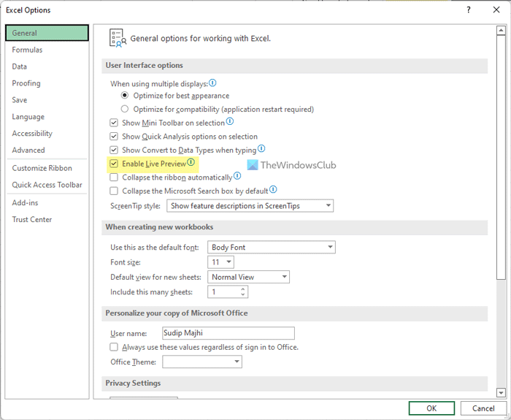Uncheck Enable Live Preview
511x420 pixels.
coord(114,164)
